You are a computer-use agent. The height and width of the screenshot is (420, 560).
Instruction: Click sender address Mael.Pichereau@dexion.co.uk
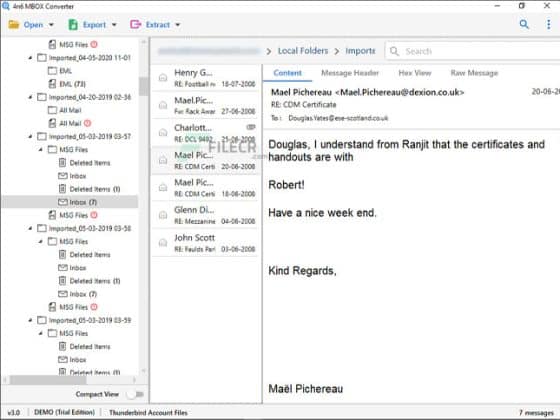400,92
